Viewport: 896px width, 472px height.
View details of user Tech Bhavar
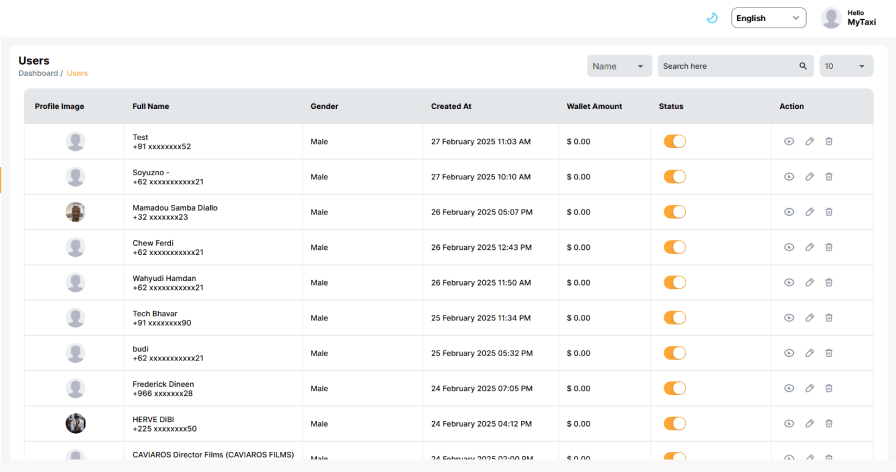click(x=789, y=318)
